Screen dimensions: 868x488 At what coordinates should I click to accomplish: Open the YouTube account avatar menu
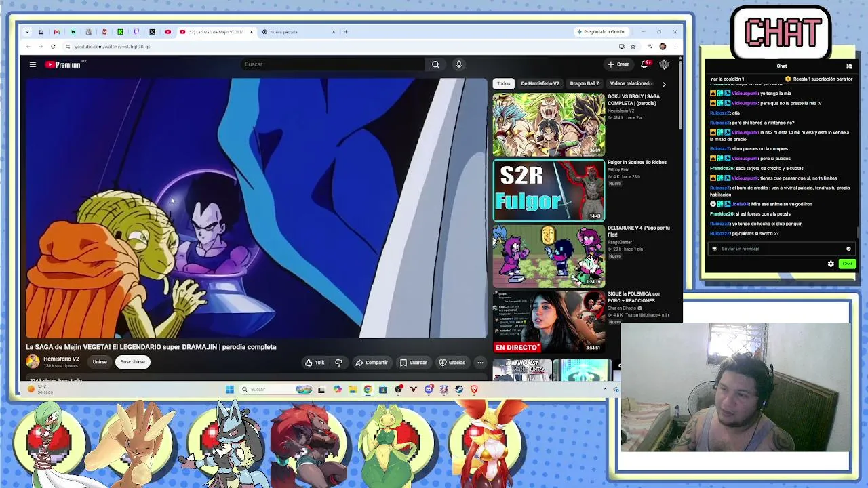click(x=664, y=64)
